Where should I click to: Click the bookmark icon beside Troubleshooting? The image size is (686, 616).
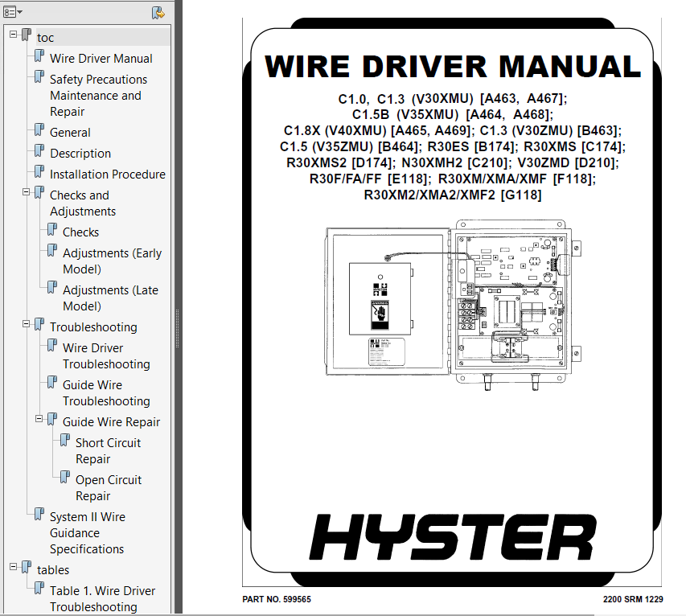[39, 325]
